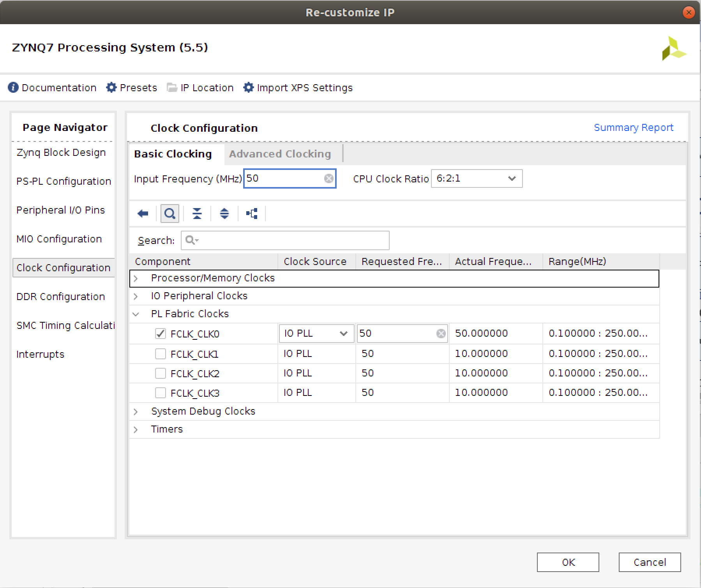701x588 pixels.
Task: Expand the Processor/Memory Clocks group
Action: tap(136, 279)
